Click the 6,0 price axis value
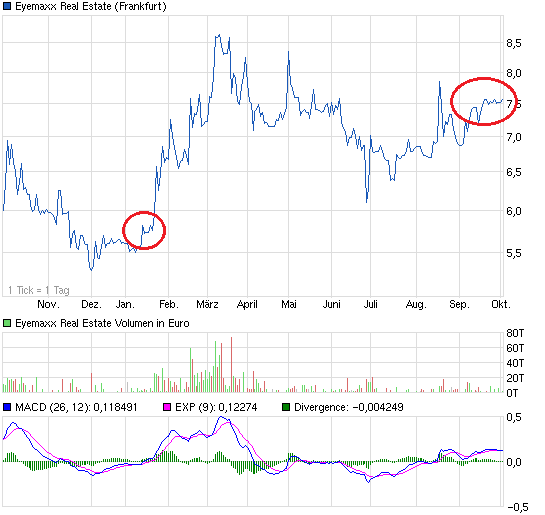The height and width of the screenshot is (515, 545). click(514, 211)
